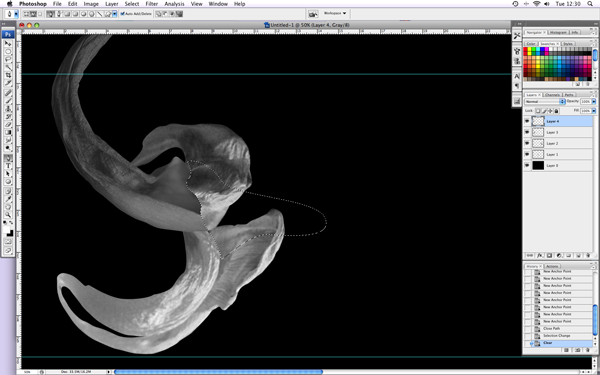Choose the Line shape option icon
The height and width of the screenshot is (375, 600).
[99, 14]
